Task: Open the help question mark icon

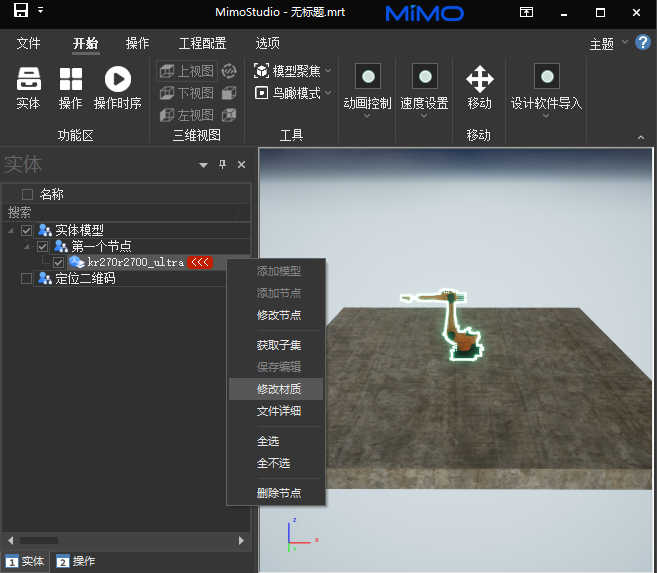Action: click(x=643, y=43)
